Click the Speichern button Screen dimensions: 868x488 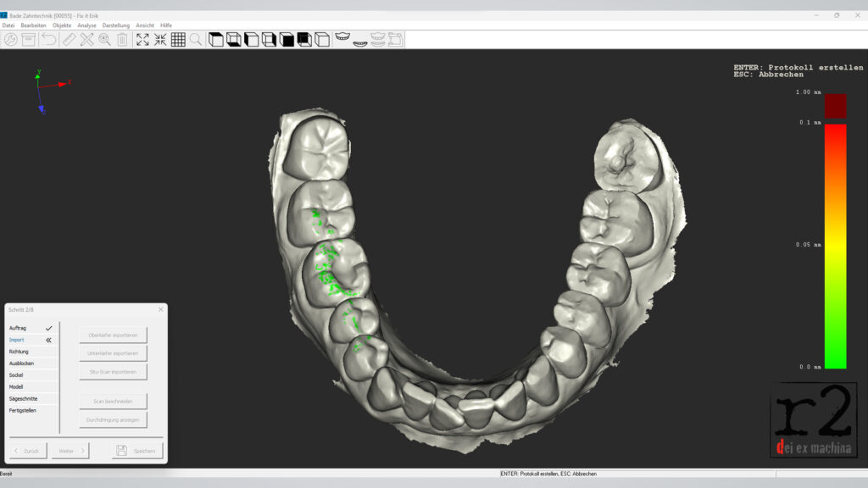[x=137, y=451]
